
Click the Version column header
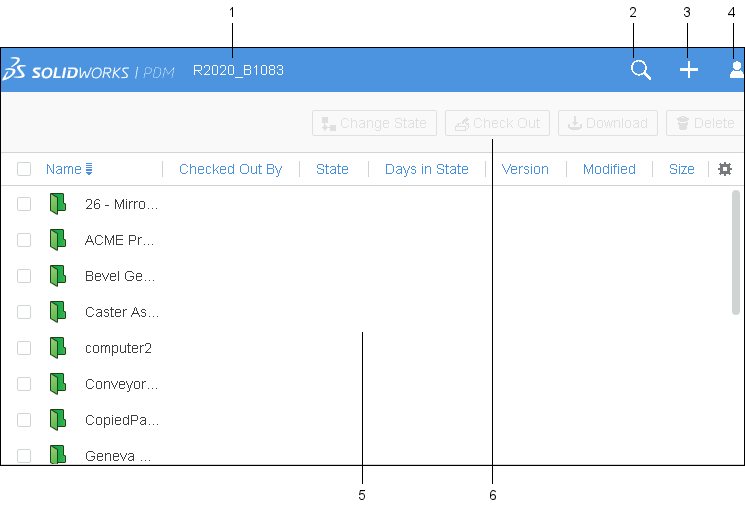[x=525, y=169]
